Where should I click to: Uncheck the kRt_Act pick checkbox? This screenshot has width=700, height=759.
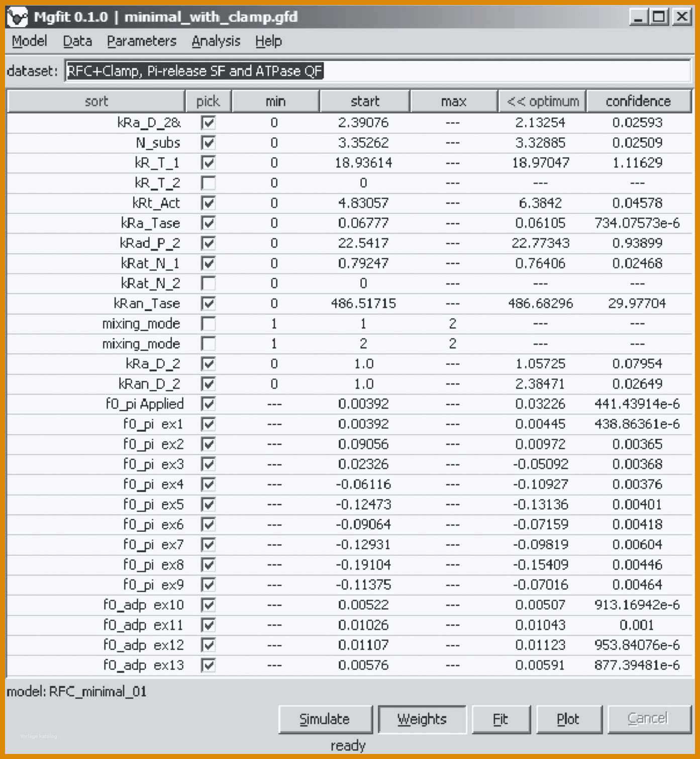[x=208, y=203]
